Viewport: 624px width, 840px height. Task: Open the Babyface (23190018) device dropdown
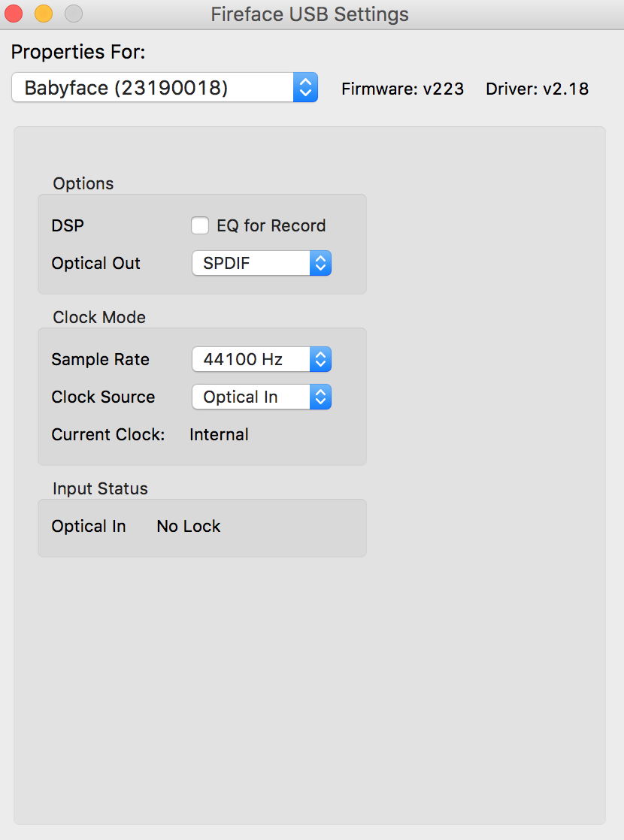tap(165, 88)
